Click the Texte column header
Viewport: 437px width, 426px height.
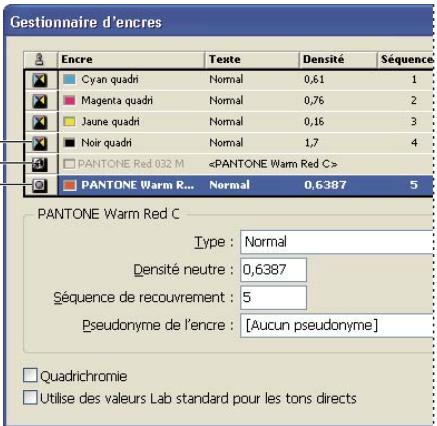click(x=252, y=60)
